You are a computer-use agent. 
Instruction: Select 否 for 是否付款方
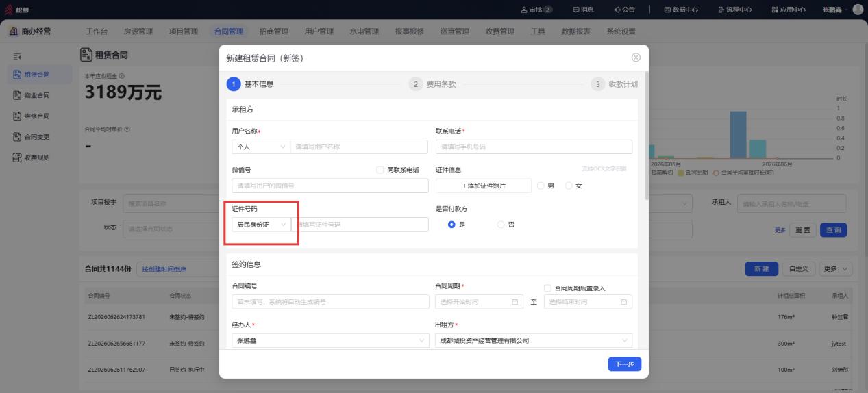(x=501, y=225)
